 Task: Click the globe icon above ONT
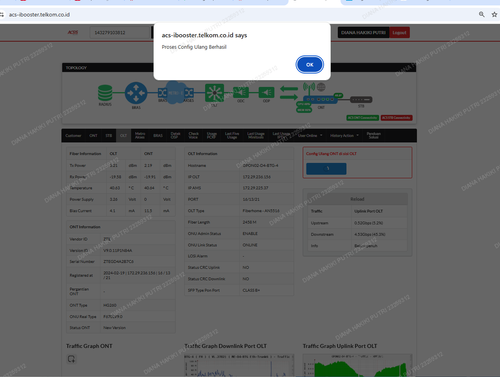pos(321,87)
